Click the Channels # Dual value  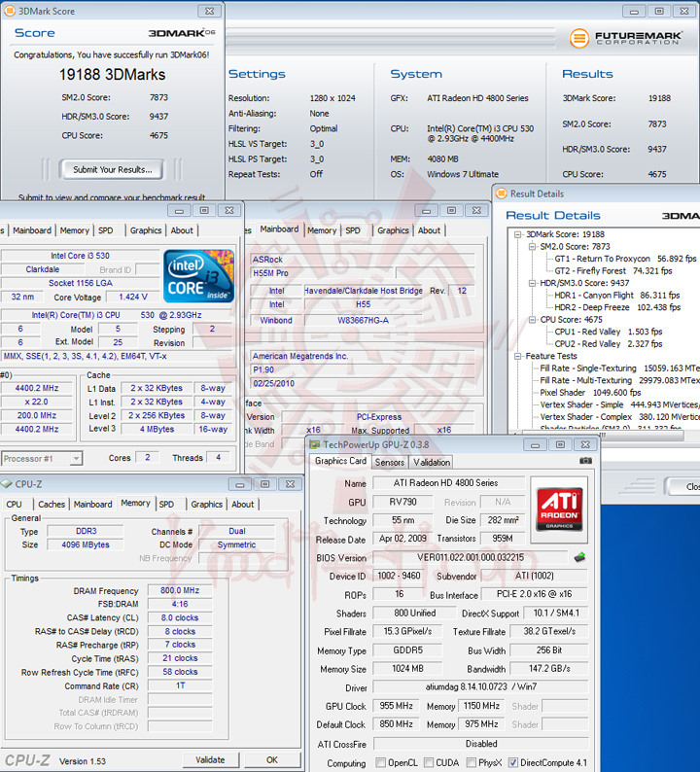click(237, 531)
